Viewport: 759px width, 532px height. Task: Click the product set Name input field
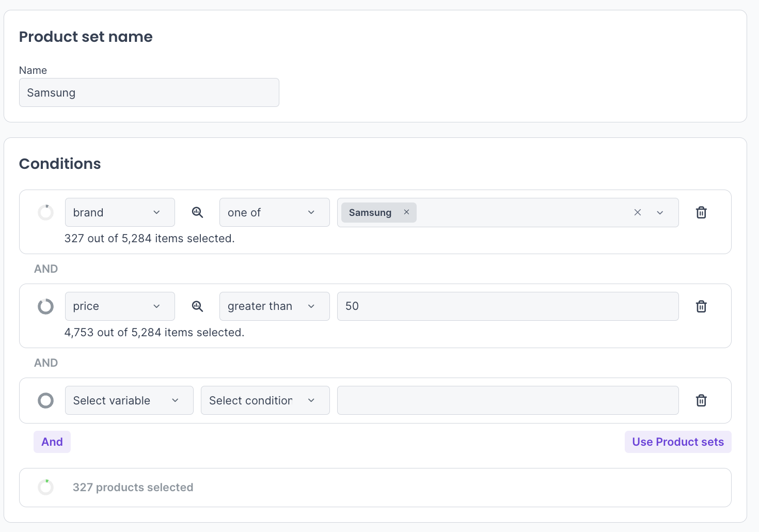click(149, 92)
